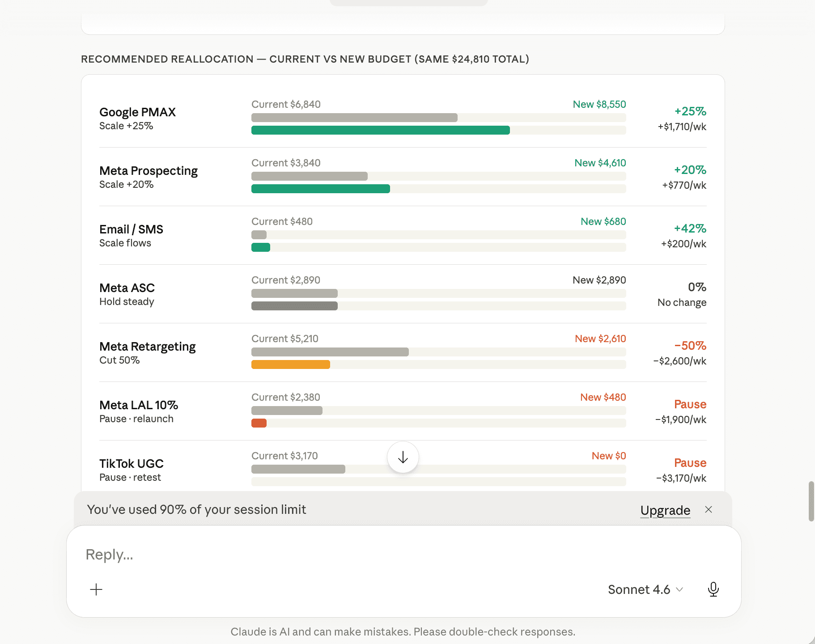Image resolution: width=815 pixels, height=644 pixels.
Task: Click the No change text for Meta ASC
Action: pyautogui.click(x=682, y=302)
